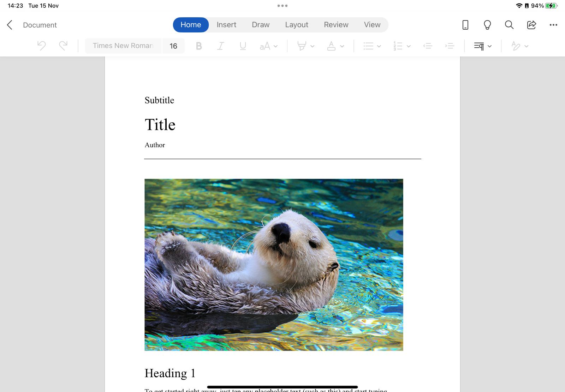The image size is (565, 392).
Task: Click the Undo icon
Action: pyautogui.click(x=42, y=46)
